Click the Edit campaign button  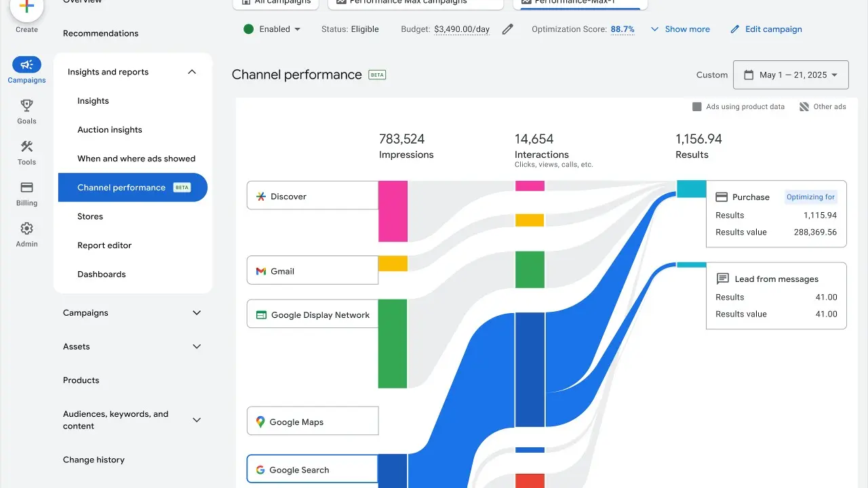click(x=766, y=29)
